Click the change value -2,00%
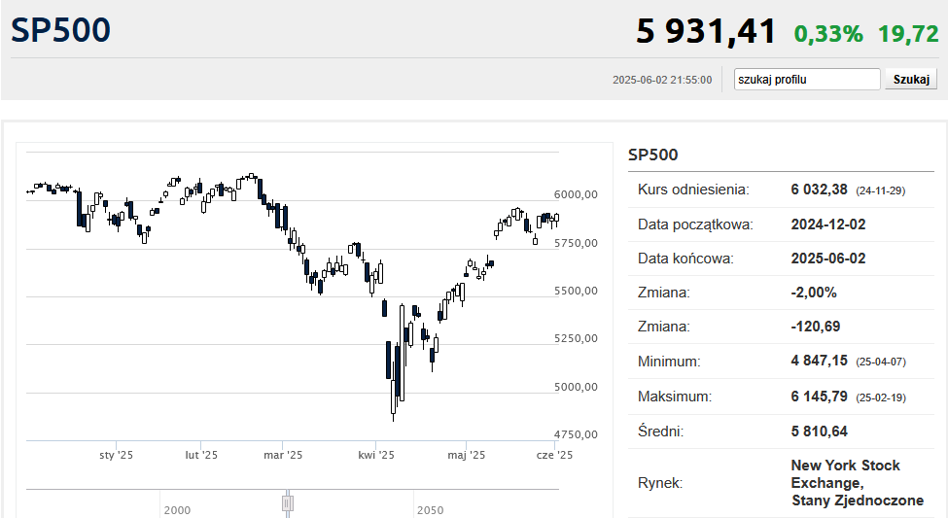Image resolution: width=948 pixels, height=518 pixels. click(814, 293)
